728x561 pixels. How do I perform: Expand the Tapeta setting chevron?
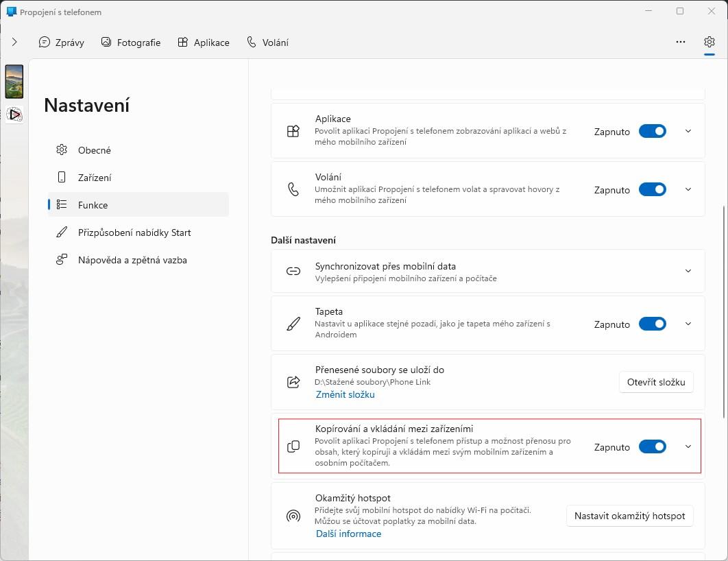(x=688, y=324)
